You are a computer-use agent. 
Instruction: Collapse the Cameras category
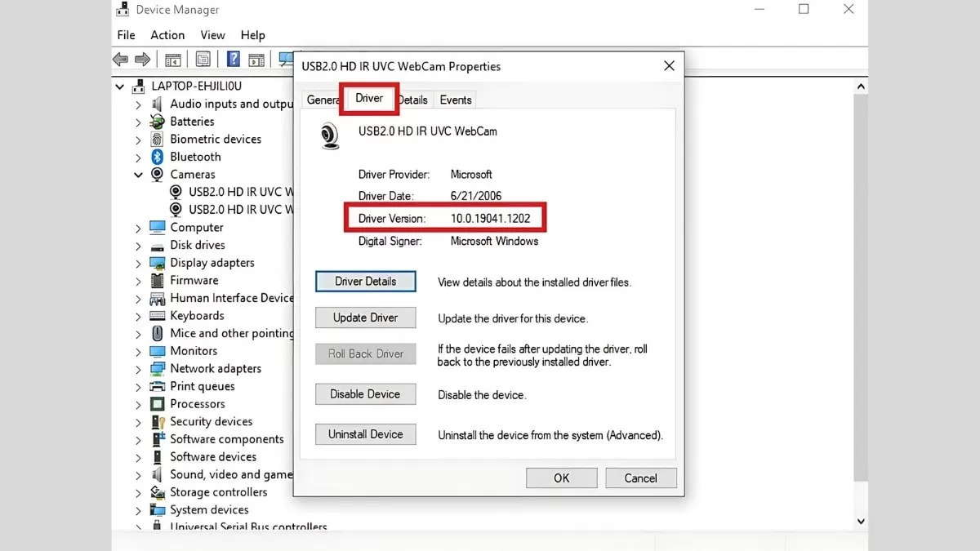138,175
